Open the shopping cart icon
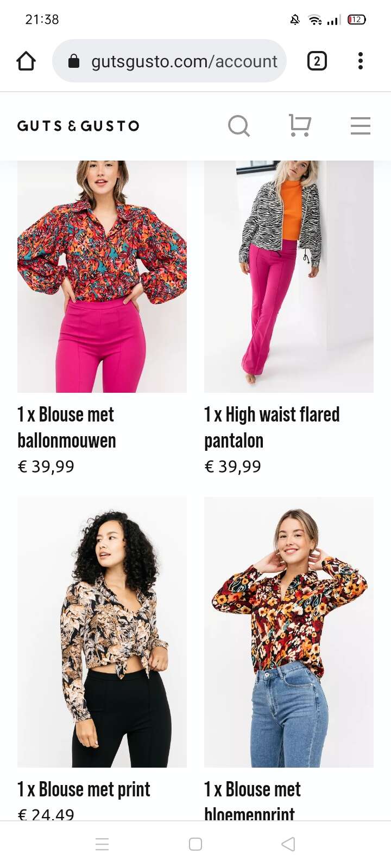391x868 pixels. (x=300, y=126)
